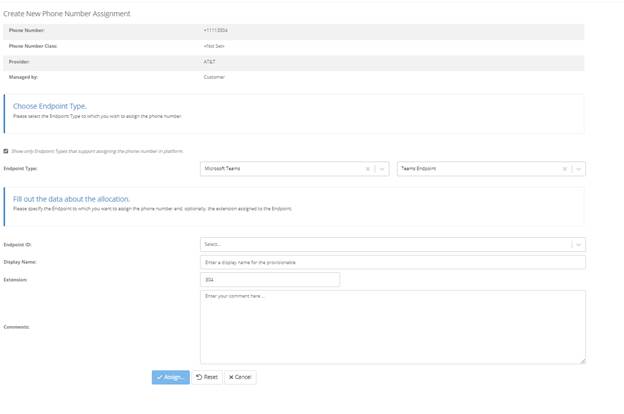624x414 pixels.
Task: Click the 'Endpoint Type:' label
Action: 20,169
